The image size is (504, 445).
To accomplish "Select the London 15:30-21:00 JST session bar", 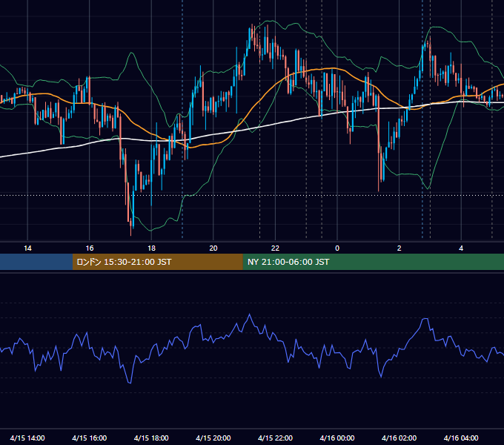I will tap(157, 262).
